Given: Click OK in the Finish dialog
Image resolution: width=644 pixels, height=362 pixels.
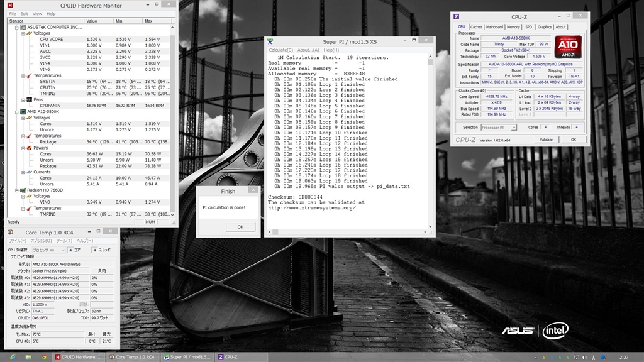Looking at the screenshot, I should [240, 226].
